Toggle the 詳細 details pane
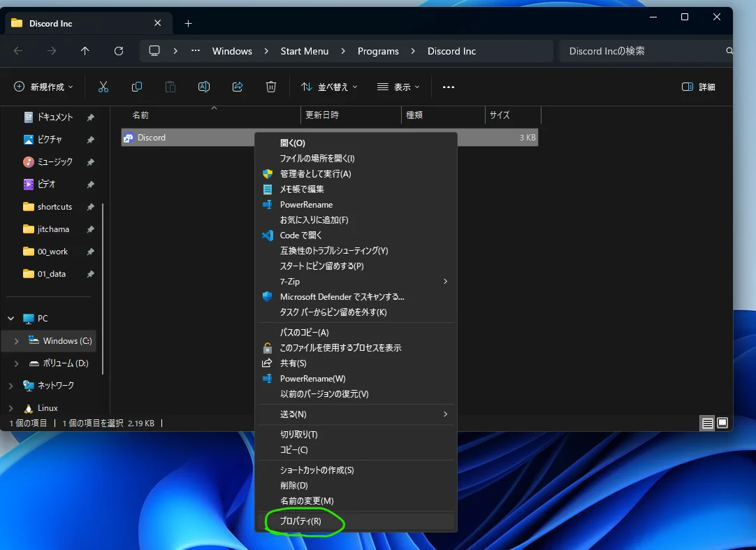This screenshot has height=550, width=756. coord(698,87)
